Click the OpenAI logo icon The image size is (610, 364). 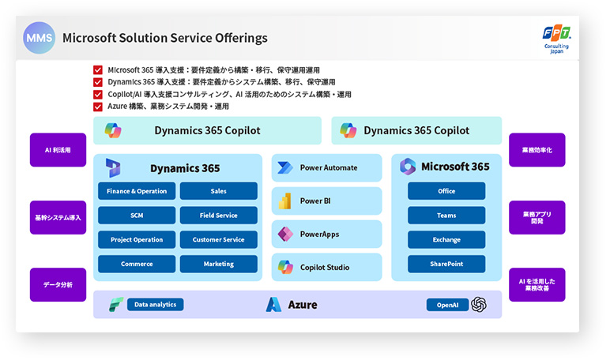click(479, 305)
